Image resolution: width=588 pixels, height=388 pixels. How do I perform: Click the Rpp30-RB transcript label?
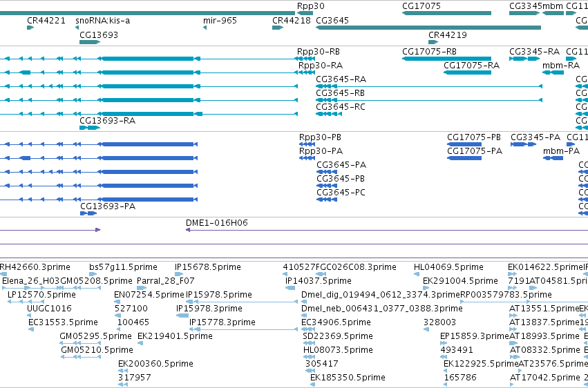click(x=319, y=52)
